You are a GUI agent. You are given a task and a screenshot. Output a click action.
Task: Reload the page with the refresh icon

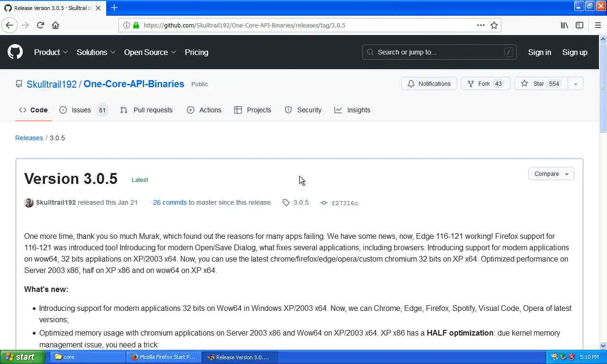point(40,25)
